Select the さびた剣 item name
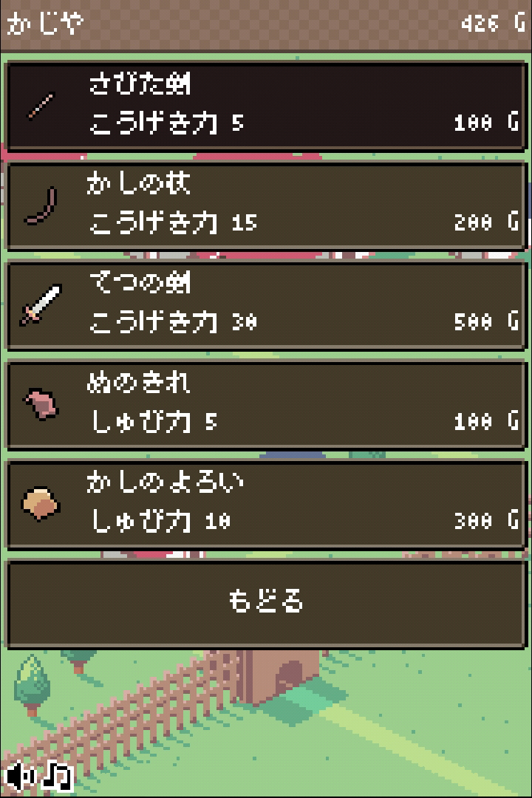The width and height of the screenshot is (532, 798). pos(140,83)
